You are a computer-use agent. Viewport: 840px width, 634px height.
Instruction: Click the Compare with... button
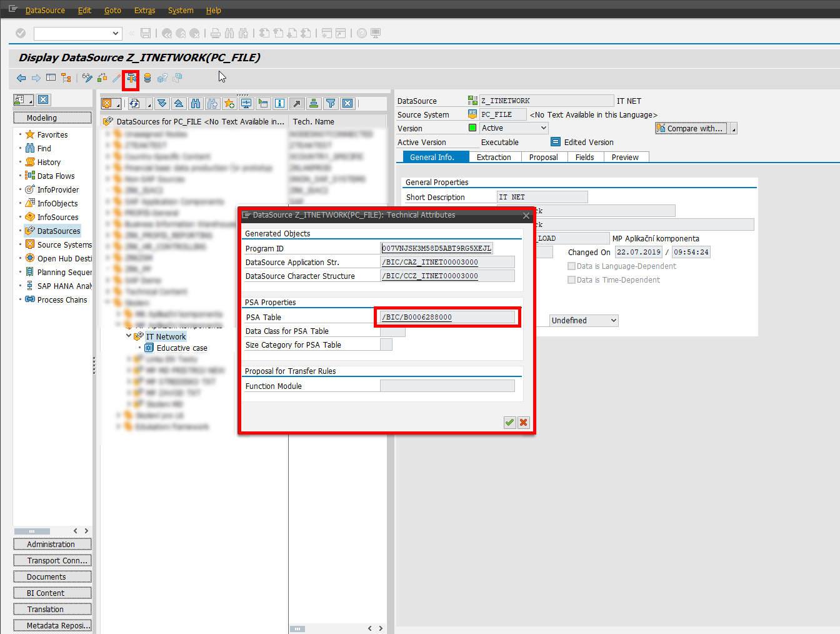pos(691,128)
